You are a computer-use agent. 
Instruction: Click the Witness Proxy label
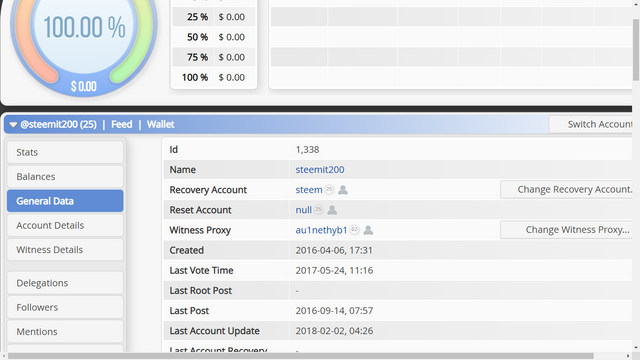[x=200, y=230]
